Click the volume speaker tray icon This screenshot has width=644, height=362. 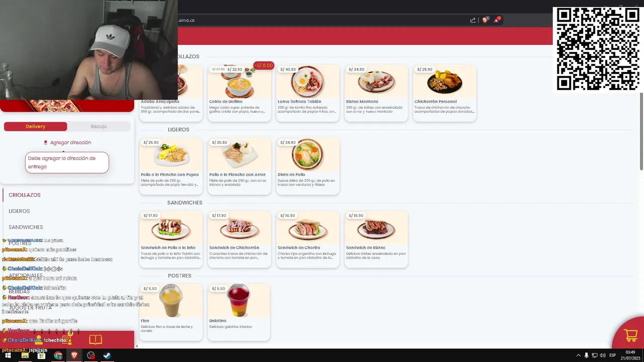[x=602, y=355]
